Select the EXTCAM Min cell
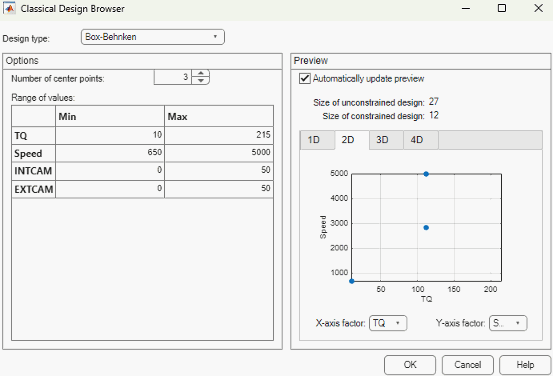Screen dimensions: 553x376 click(110, 189)
